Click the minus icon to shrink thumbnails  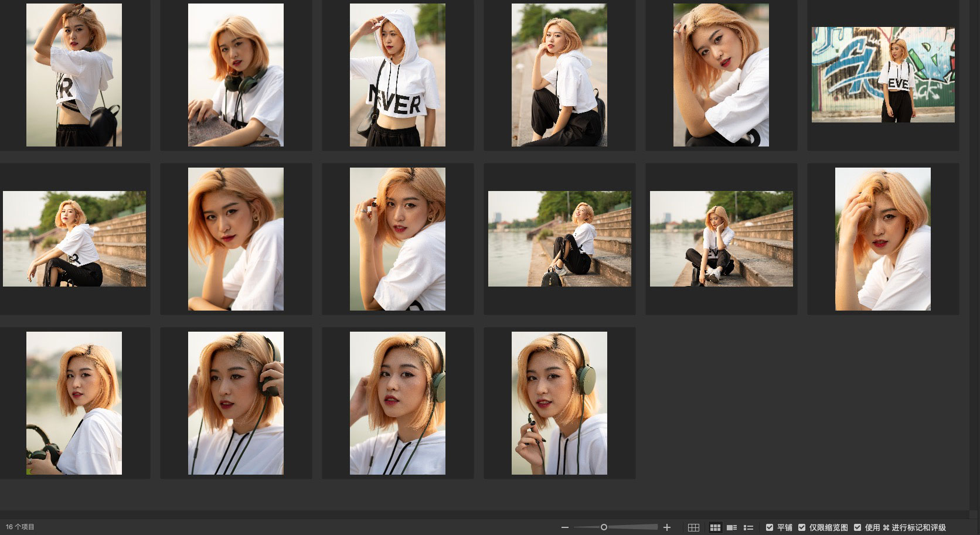(564, 527)
